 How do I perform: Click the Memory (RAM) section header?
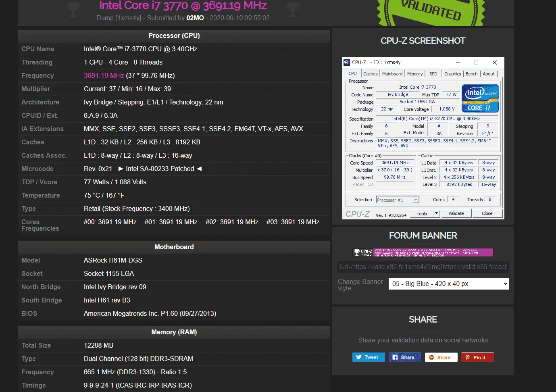click(x=174, y=332)
